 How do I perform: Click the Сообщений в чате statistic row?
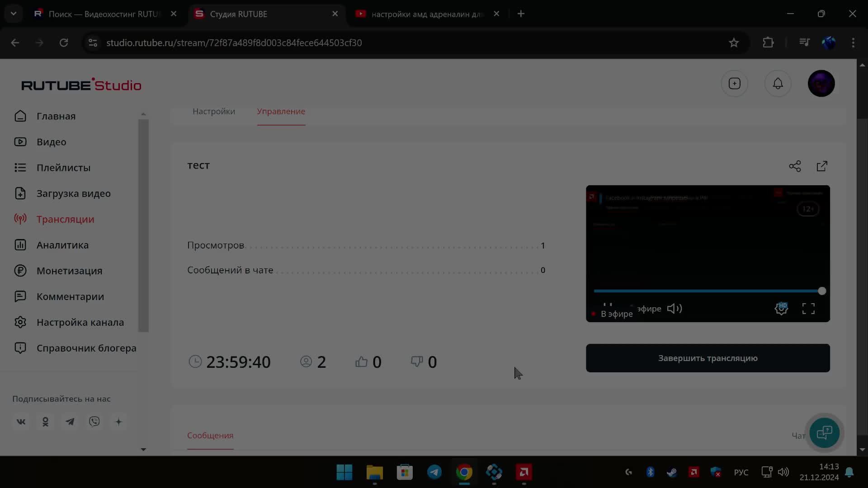[366, 270]
